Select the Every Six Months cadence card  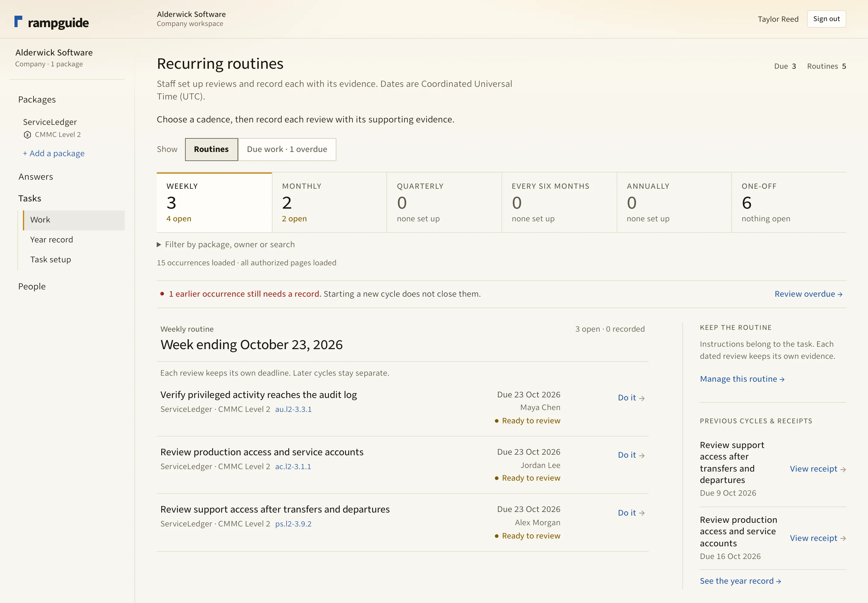(x=559, y=203)
